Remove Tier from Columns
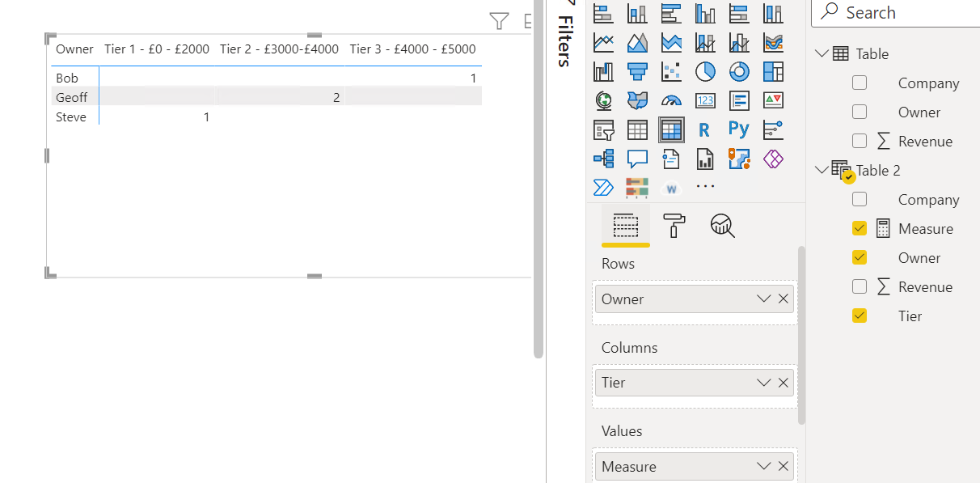980x483 pixels. click(784, 383)
